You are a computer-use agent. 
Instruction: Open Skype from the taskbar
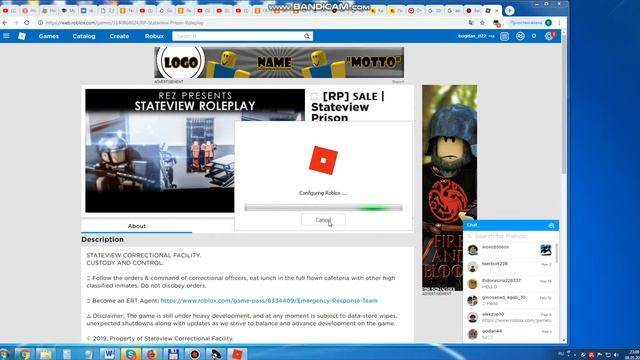(131, 354)
